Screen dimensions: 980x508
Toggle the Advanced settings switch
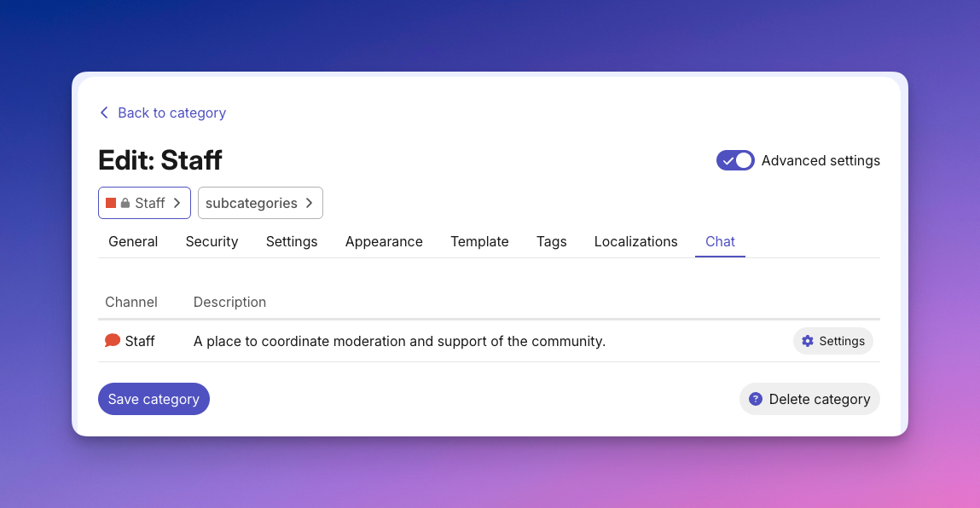tap(735, 160)
